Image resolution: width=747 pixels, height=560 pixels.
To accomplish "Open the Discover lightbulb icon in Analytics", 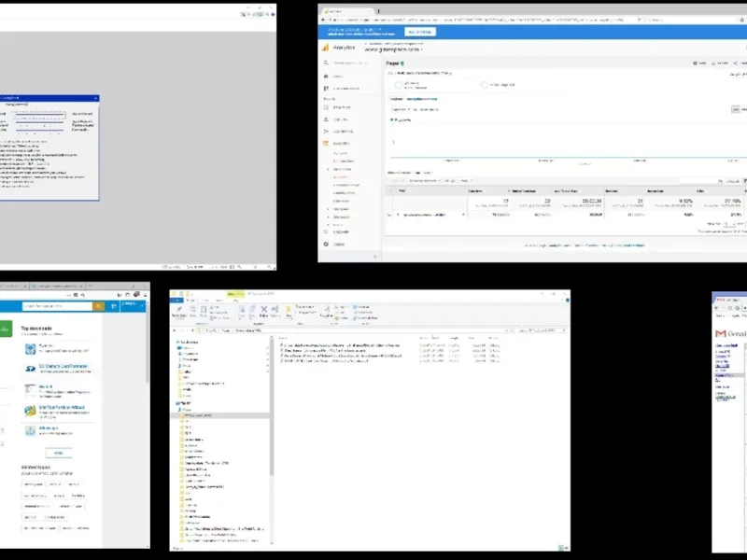I will [326, 231].
